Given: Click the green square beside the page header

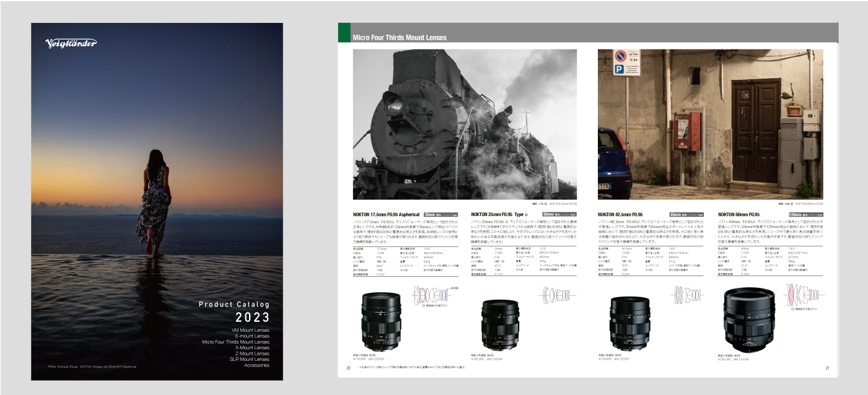Looking at the screenshot, I should coord(344,33).
